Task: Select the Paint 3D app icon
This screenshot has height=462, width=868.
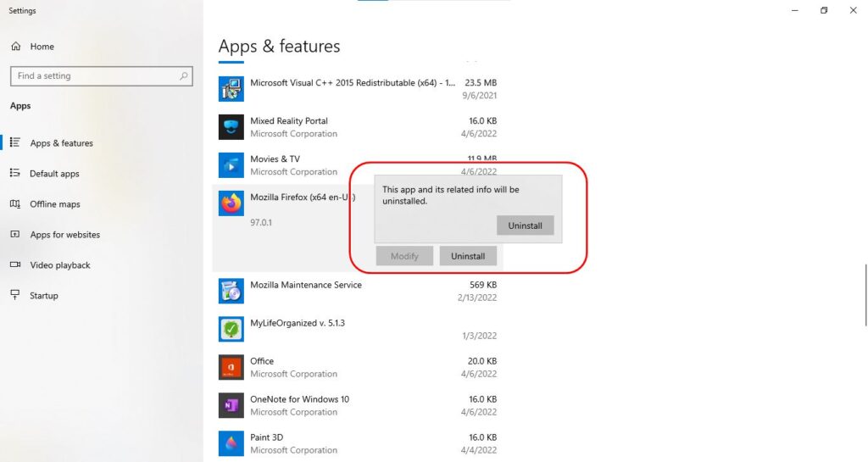Action: pos(231,443)
